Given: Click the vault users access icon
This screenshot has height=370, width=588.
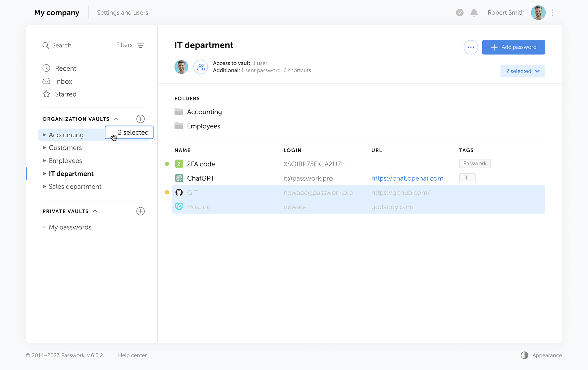Looking at the screenshot, I should (201, 67).
